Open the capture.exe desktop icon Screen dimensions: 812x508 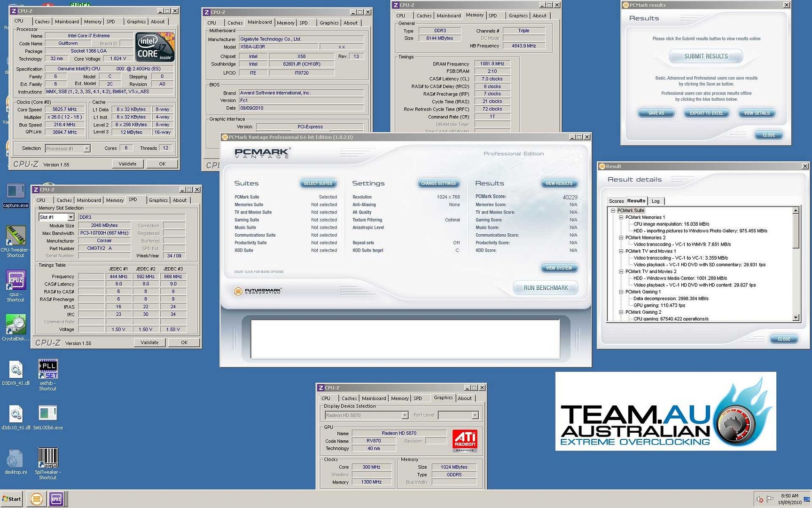pyautogui.click(x=16, y=192)
